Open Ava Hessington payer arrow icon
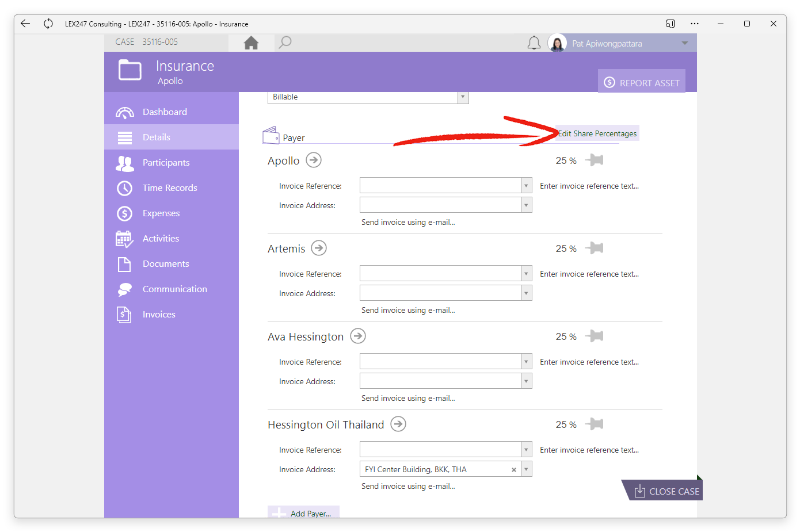This screenshot has width=800, height=532. pos(358,336)
